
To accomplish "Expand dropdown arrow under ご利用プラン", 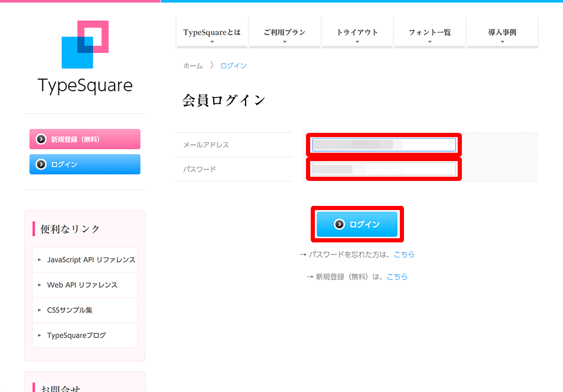I will point(285,42).
